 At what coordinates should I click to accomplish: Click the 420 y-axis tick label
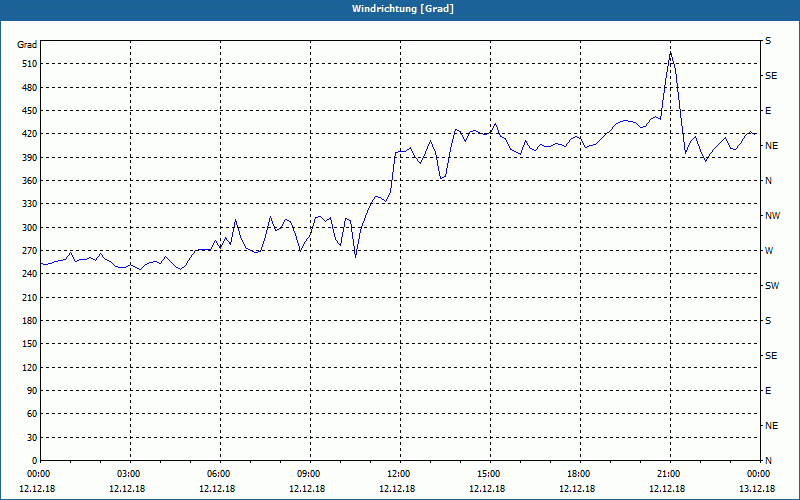(x=30, y=134)
